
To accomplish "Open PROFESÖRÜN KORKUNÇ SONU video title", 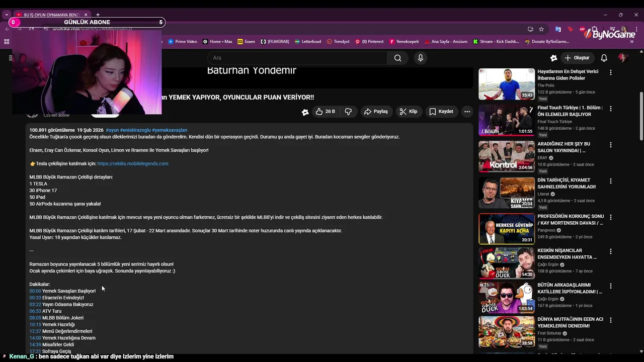I will (571, 220).
